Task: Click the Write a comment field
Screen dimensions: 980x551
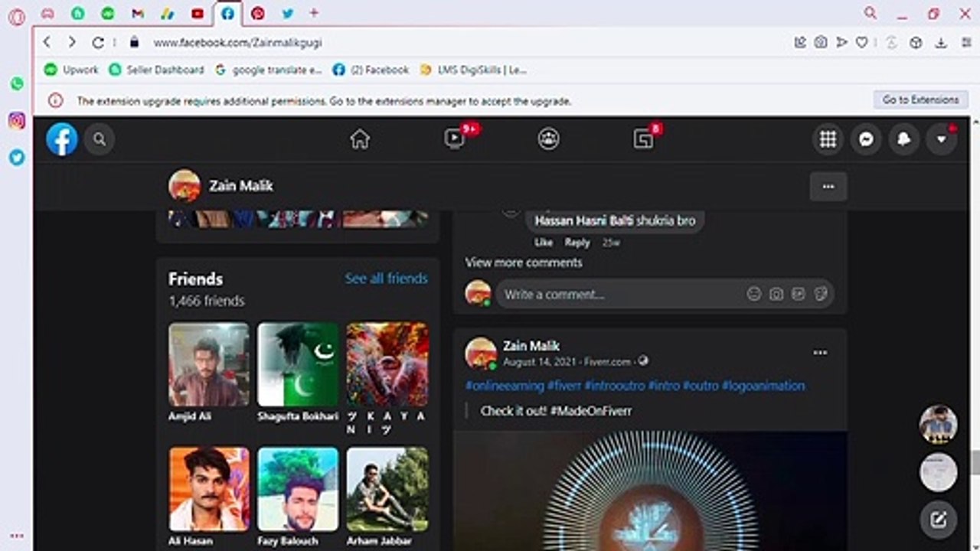Action: coord(665,294)
